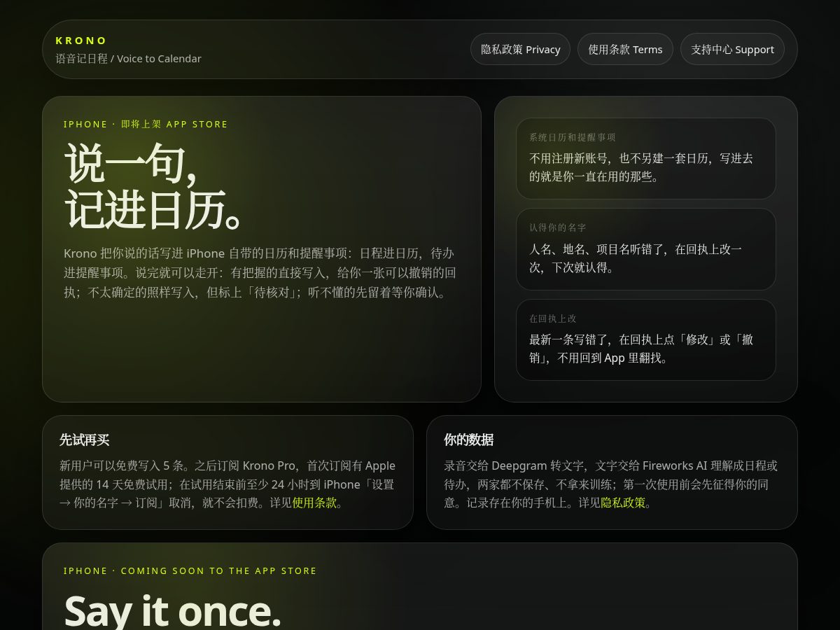This screenshot has height=630, width=840.
Task: Open the 支持中心 Support nav button
Action: click(732, 49)
